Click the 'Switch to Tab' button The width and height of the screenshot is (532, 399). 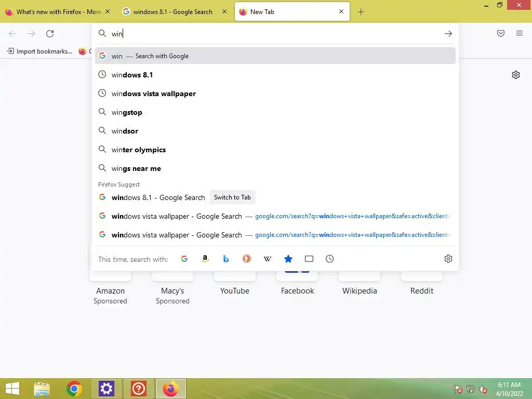tap(232, 197)
